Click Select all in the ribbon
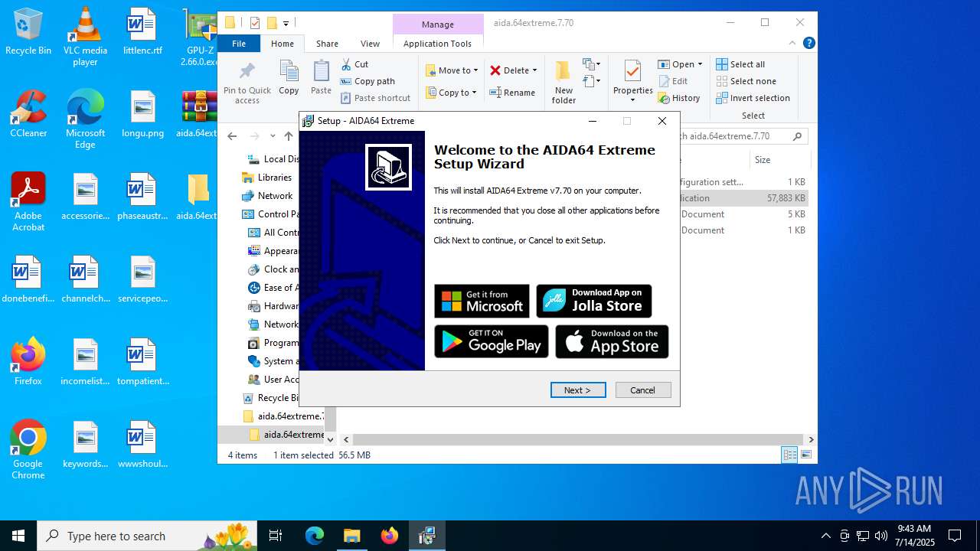 (x=740, y=64)
